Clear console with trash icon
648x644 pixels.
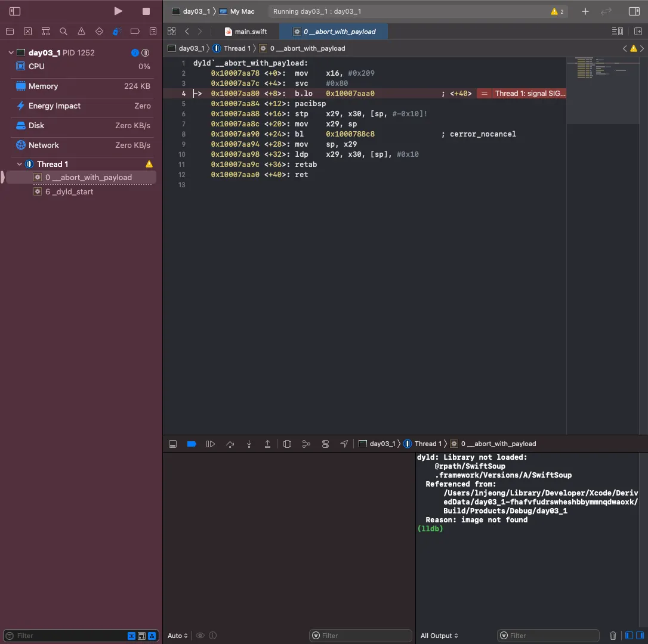click(613, 636)
